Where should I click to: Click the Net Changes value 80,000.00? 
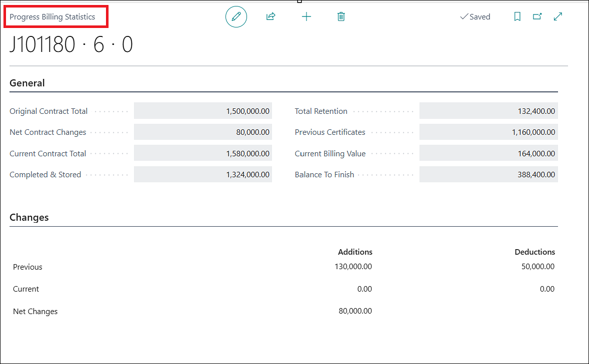[355, 311]
